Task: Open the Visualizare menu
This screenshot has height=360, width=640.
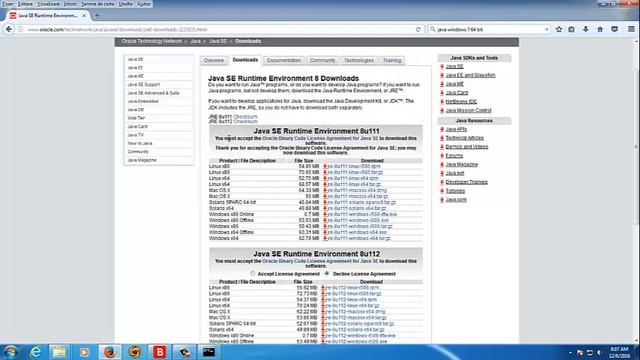Action: [48, 4]
